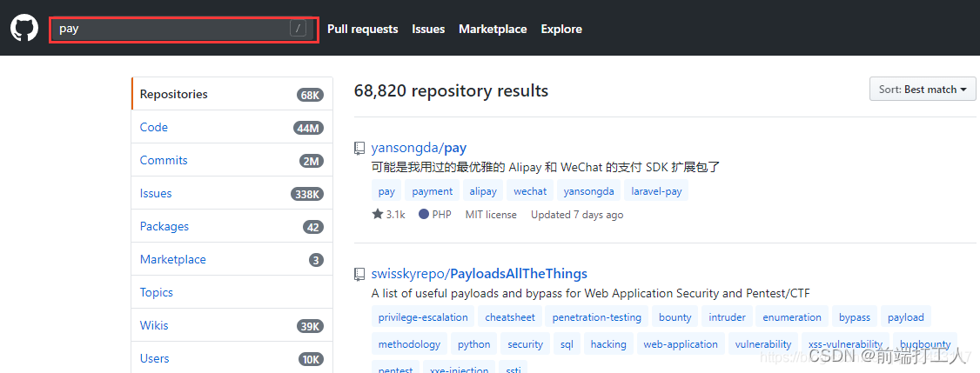Click the 39K Wikis count badge

[x=310, y=326]
